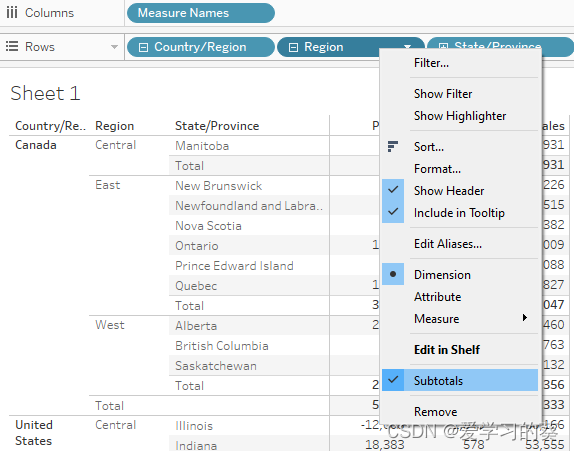This screenshot has width=574, height=451.
Task: Collapse the Region pill hierarchy icon
Action: point(293,47)
